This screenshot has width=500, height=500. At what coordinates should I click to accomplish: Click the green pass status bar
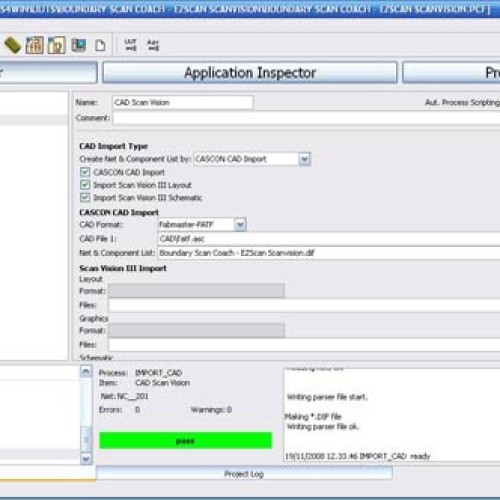[186, 441]
